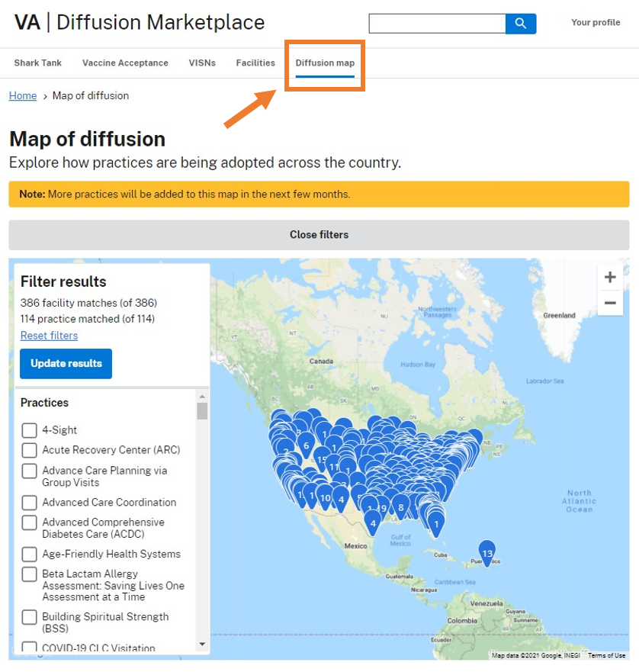
Task: Click the Puerto Rico map pin labeled 13
Action: click(486, 553)
